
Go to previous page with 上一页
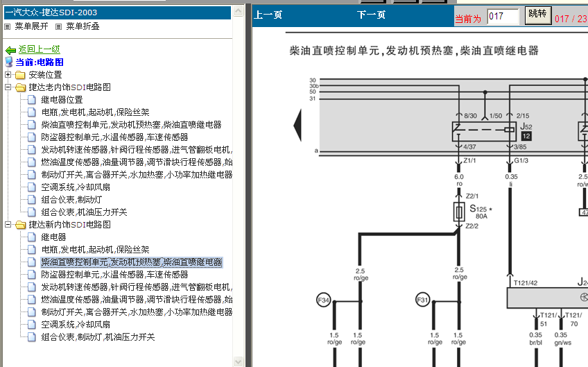click(268, 15)
